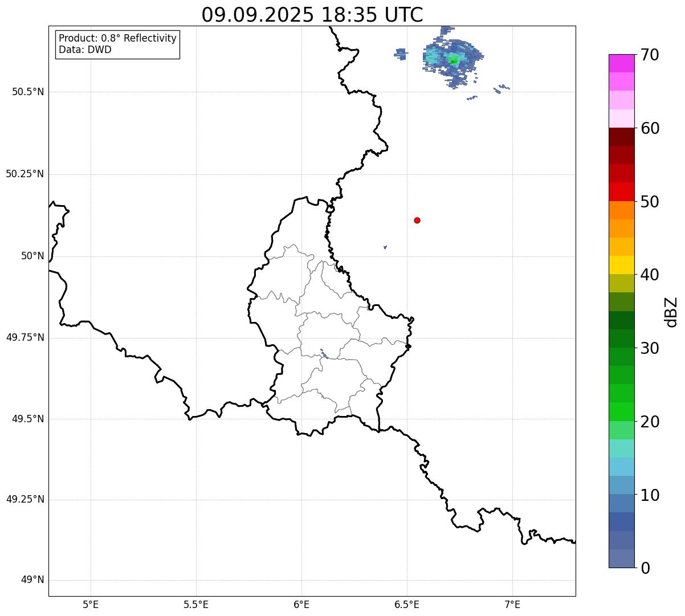This screenshot has height=616, width=685.
Task: Click the Data: DWD label
Action: click(x=85, y=50)
